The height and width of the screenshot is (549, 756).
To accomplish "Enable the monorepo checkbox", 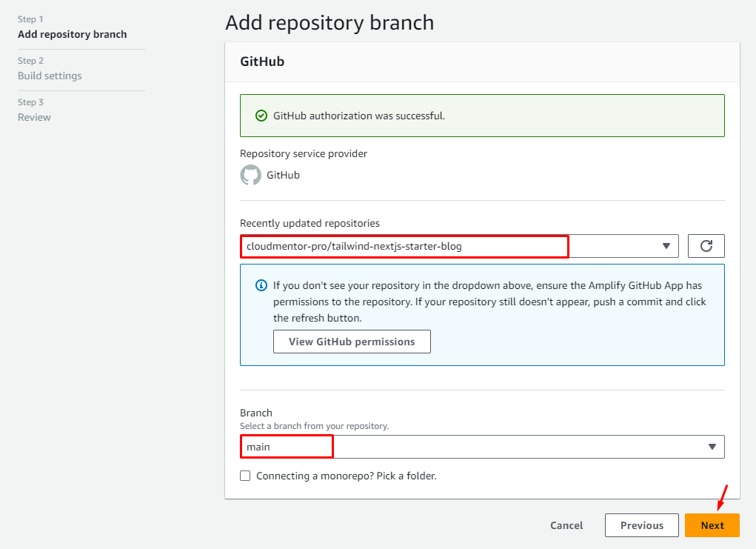I will (x=245, y=476).
